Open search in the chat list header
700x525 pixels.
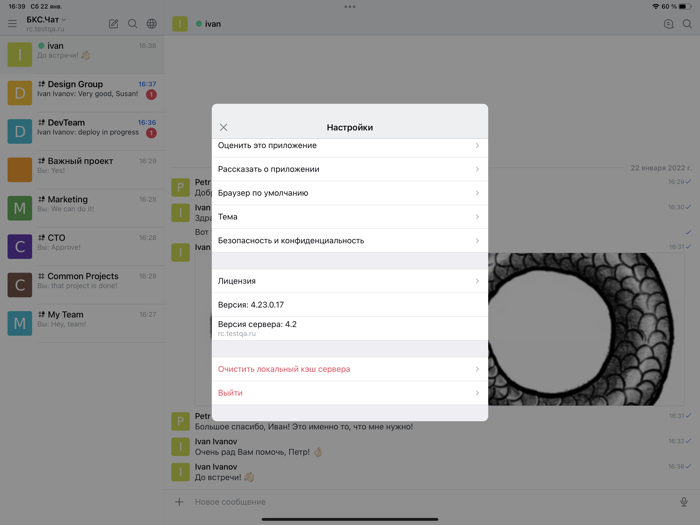(x=133, y=24)
